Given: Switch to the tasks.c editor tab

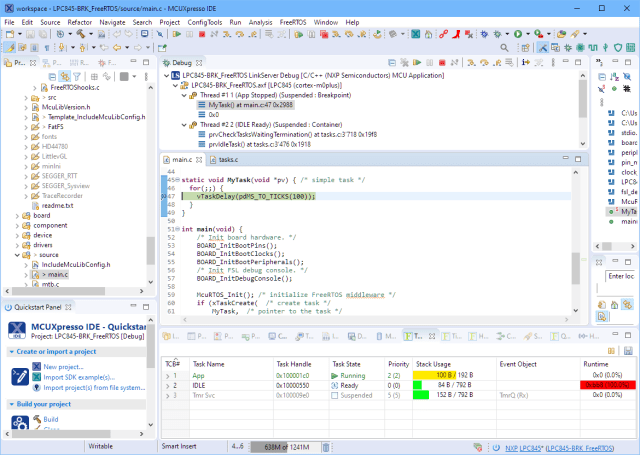Looking at the screenshot, I should 227,160.
